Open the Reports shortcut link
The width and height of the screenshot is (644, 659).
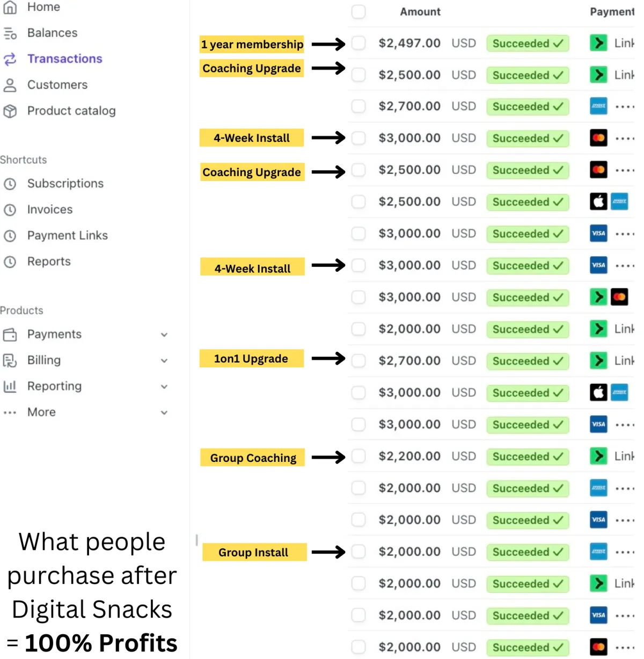(x=49, y=262)
